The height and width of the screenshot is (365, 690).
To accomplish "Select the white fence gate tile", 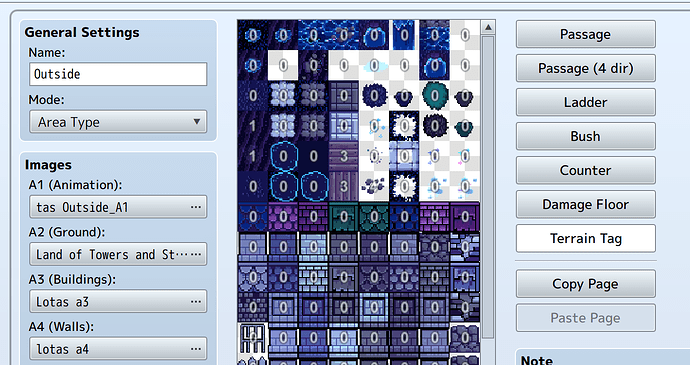I will [x=253, y=338].
